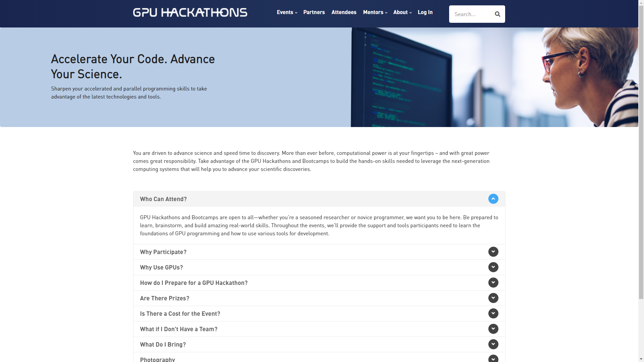
Task: Navigate to the Partners page
Action: [314, 12]
